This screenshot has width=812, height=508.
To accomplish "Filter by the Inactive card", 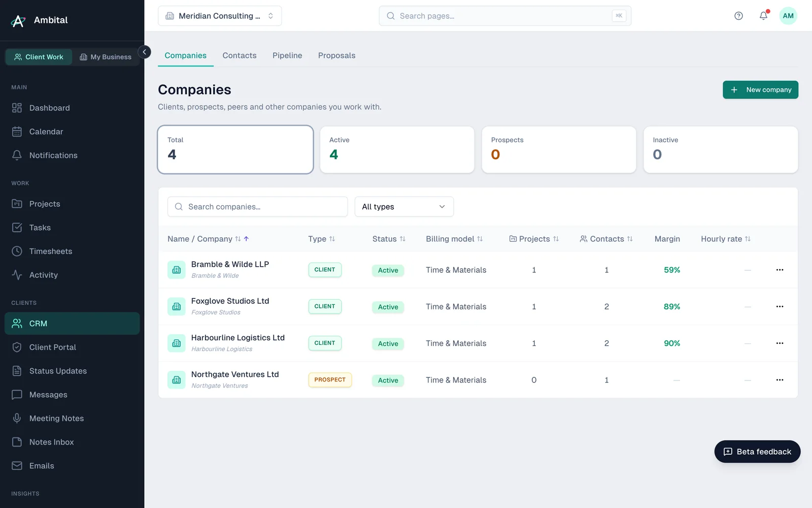I will point(721,150).
